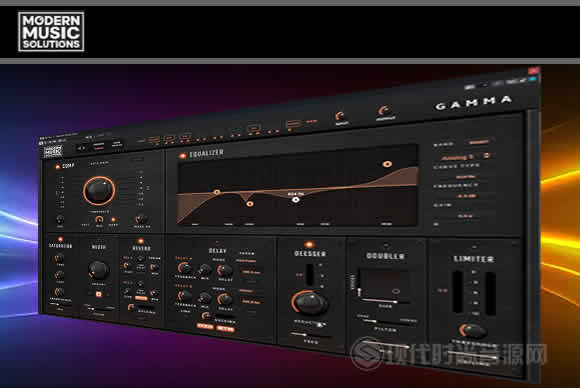This screenshot has height=388, width=580.
Task: Click the large Deesser knob
Action: [x=310, y=303]
